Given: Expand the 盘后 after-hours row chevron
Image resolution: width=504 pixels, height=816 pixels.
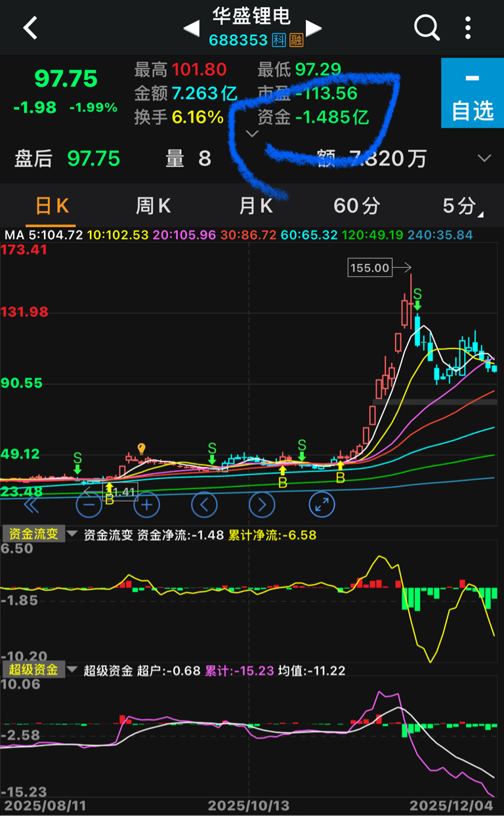Looking at the screenshot, I should (x=484, y=158).
